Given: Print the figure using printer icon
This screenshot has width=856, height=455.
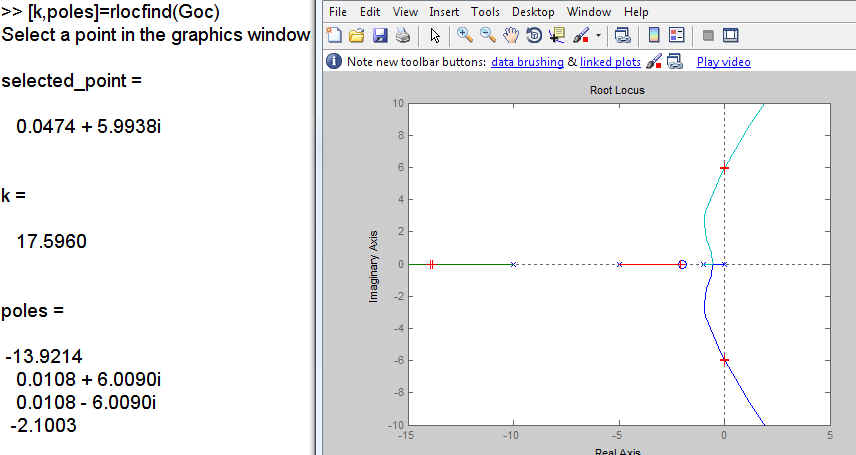Looking at the screenshot, I should pyautogui.click(x=401, y=36).
